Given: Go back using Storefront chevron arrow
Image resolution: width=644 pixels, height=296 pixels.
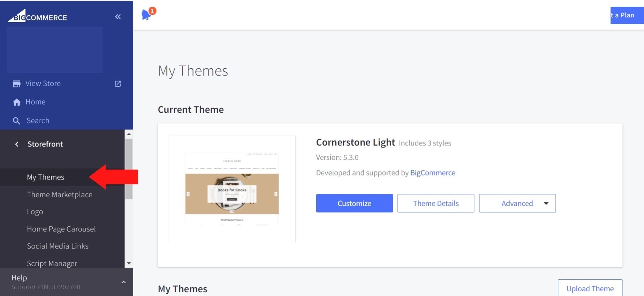Looking at the screenshot, I should [x=17, y=144].
